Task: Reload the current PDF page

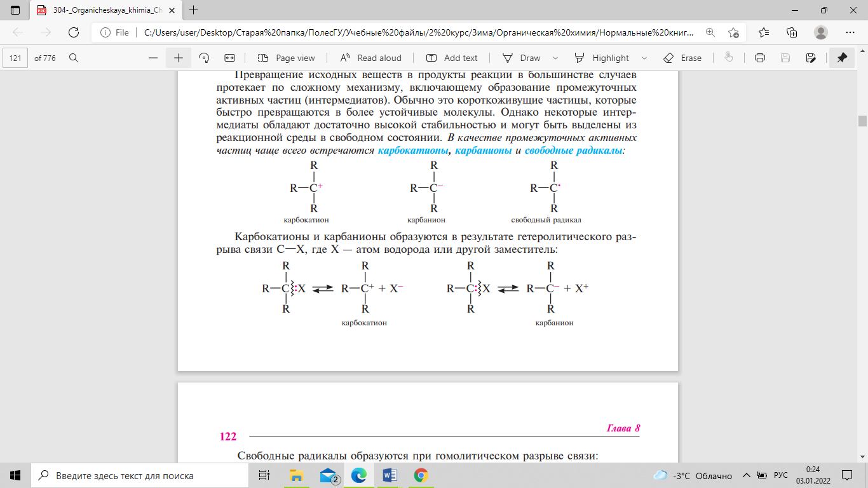Action: click(x=74, y=32)
